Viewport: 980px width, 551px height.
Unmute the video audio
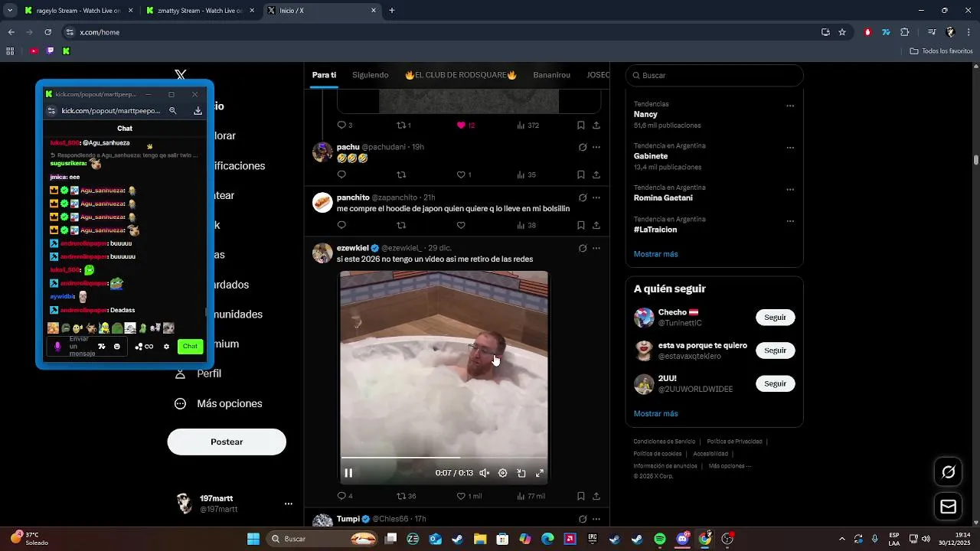coord(485,473)
